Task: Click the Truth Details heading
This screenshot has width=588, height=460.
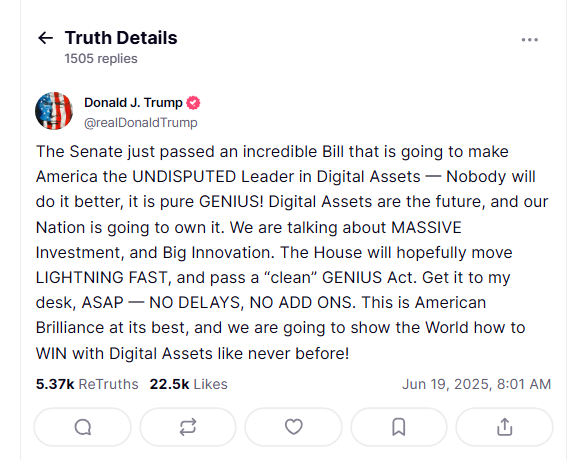Action: click(121, 38)
